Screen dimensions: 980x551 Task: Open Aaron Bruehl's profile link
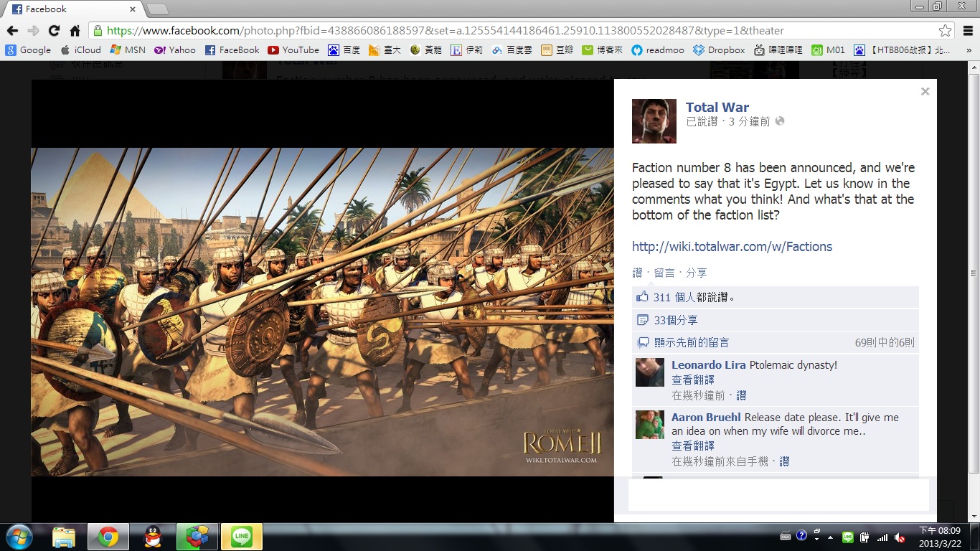(x=707, y=418)
